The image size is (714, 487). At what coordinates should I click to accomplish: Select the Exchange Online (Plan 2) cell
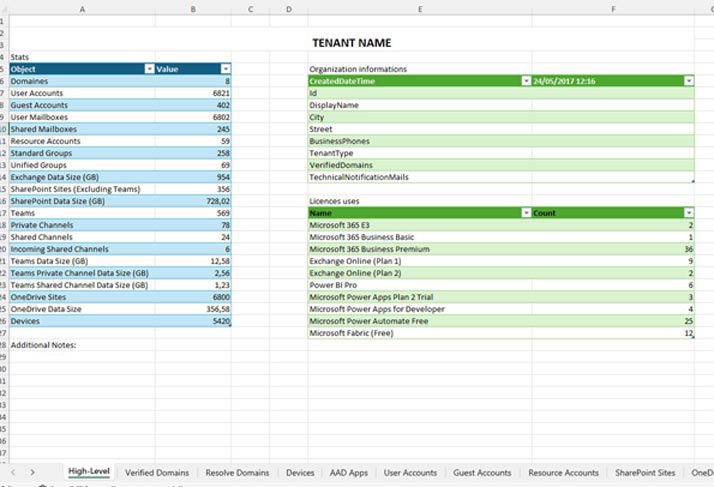420,273
